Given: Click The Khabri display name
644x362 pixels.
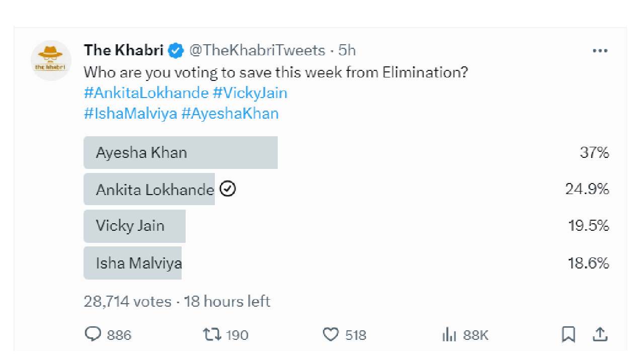Looking at the screenshot, I should [124, 50].
